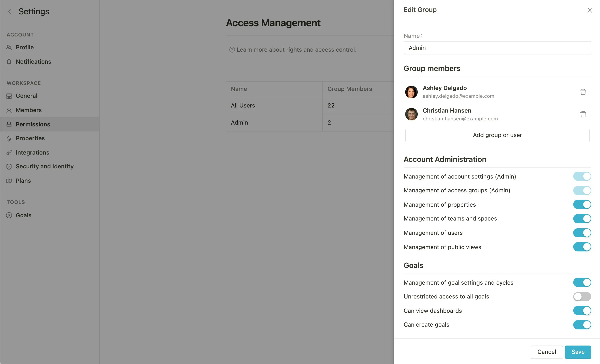
Task: Click the help icon beside Learn more
Action: [x=232, y=50]
